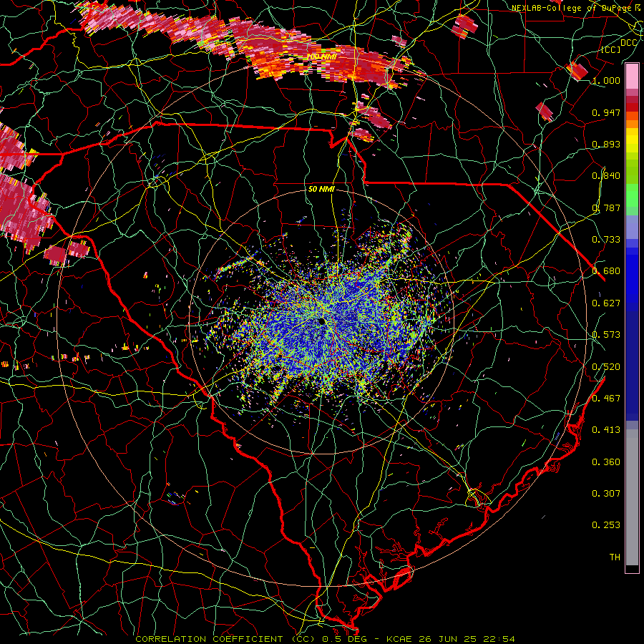Click the 0.680 color scale label
Image resolution: width=644 pixels, height=644 pixels.
point(606,271)
